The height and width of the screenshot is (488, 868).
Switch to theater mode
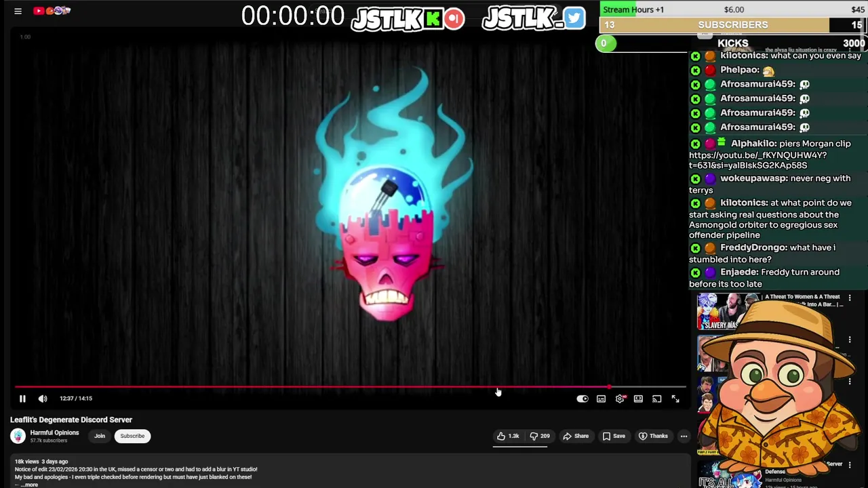coord(638,399)
